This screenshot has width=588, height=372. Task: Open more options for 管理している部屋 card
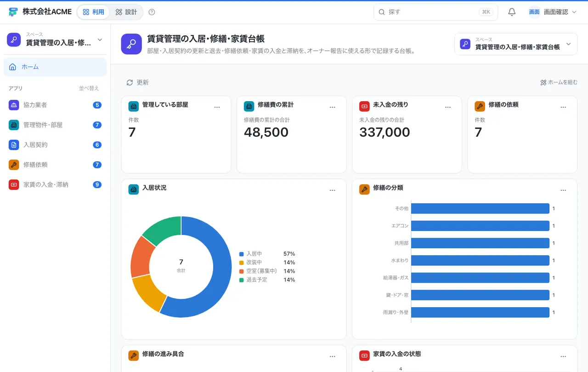(x=217, y=107)
